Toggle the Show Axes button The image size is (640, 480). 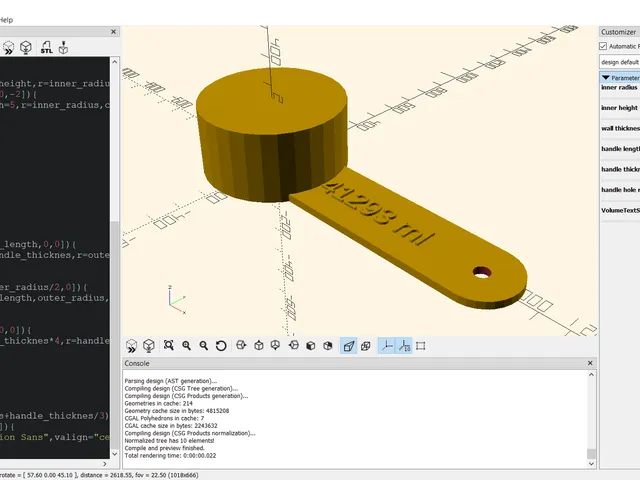tap(386, 346)
